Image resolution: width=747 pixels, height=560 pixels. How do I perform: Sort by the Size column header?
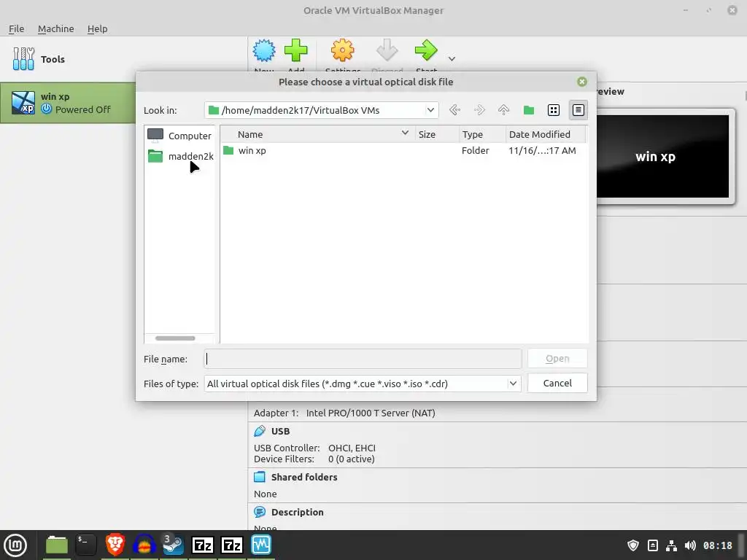[437, 134]
